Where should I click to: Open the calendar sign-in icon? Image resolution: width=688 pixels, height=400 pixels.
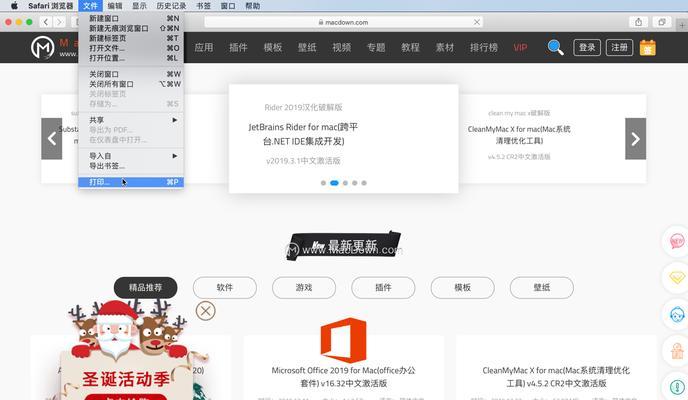(x=648, y=47)
